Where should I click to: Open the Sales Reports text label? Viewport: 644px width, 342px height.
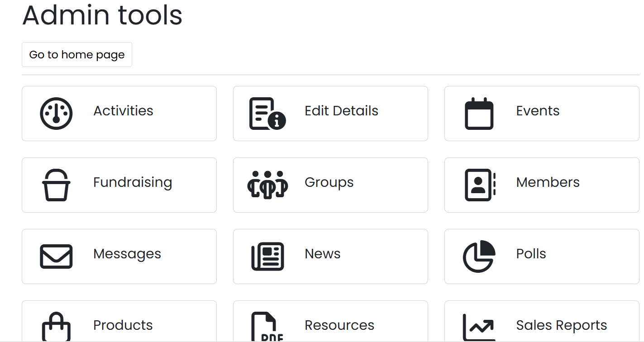(x=562, y=325)
